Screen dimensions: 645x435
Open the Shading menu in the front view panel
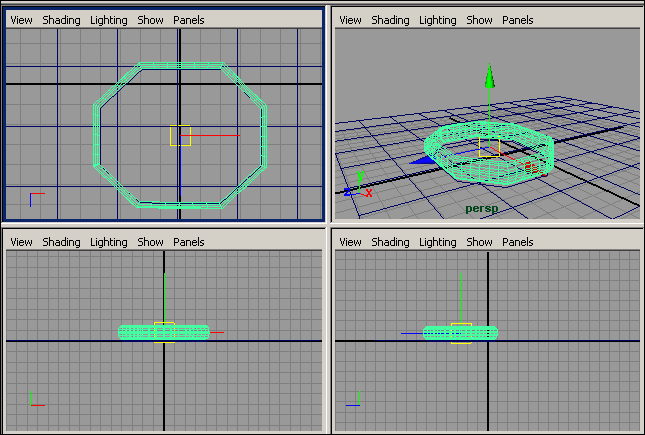tap(61, 242)
